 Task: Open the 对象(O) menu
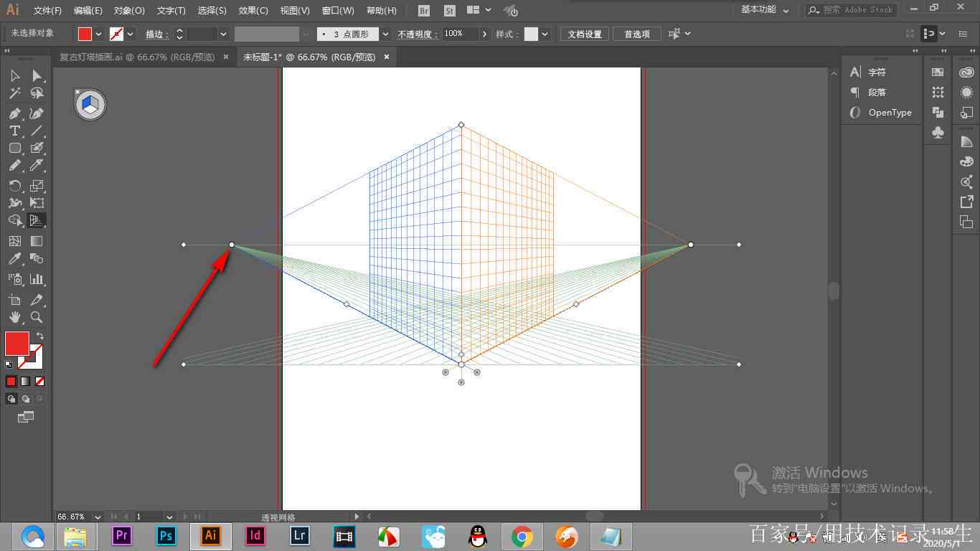click(x=129, y=11)
